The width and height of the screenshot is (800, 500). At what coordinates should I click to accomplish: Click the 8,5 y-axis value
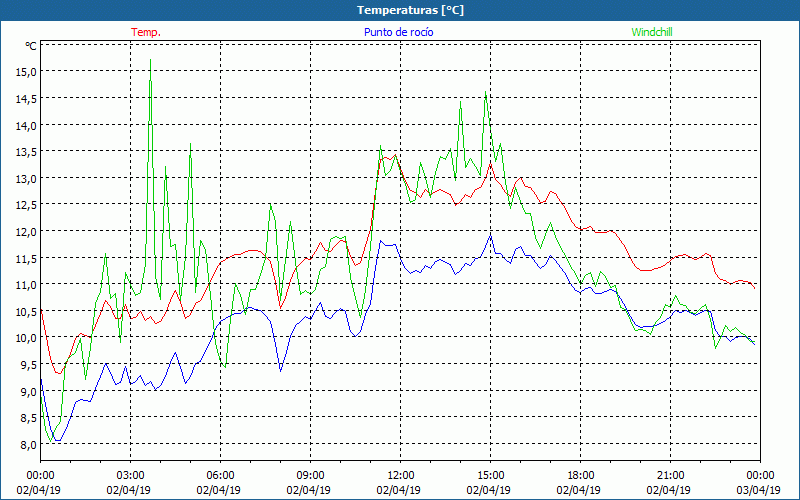click(29, 418)
